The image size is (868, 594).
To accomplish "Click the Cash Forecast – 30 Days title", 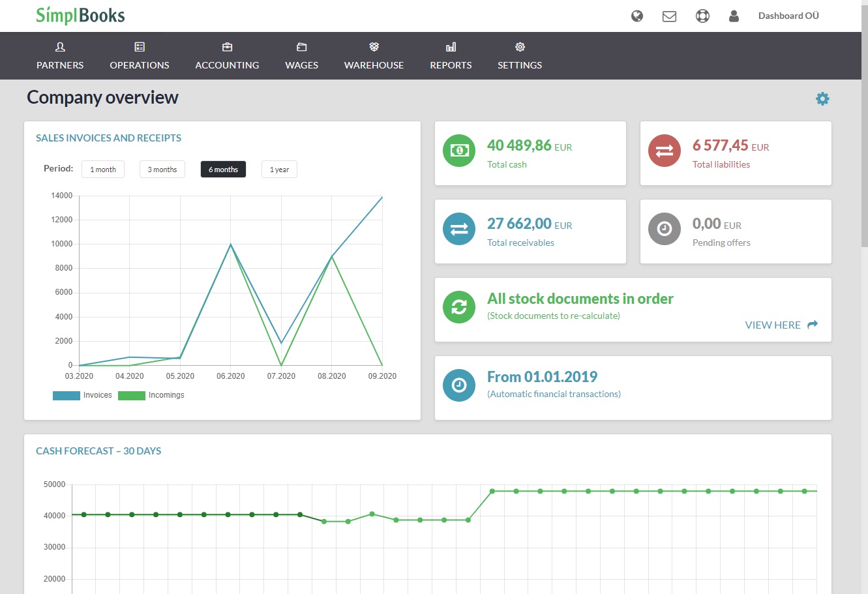I will click(98, 451).
